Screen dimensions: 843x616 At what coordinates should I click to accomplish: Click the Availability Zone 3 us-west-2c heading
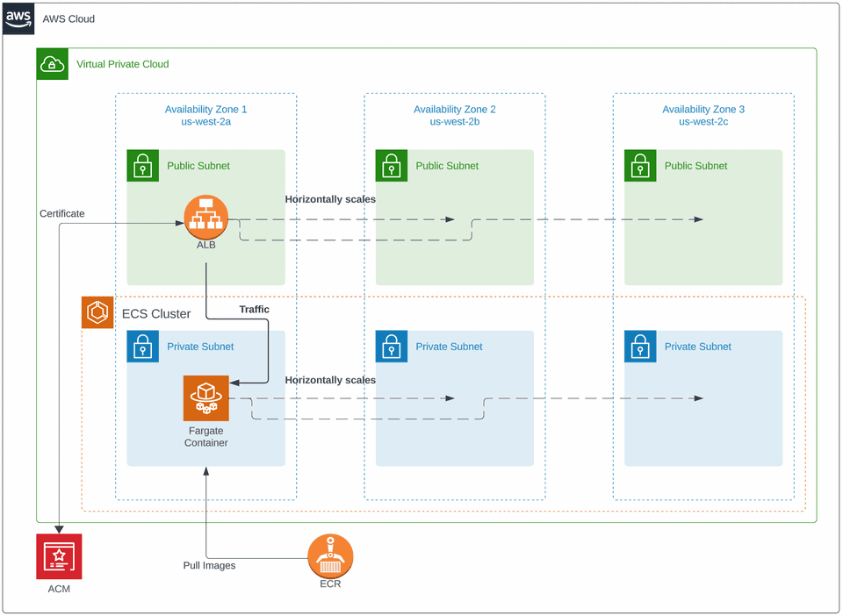703,116
